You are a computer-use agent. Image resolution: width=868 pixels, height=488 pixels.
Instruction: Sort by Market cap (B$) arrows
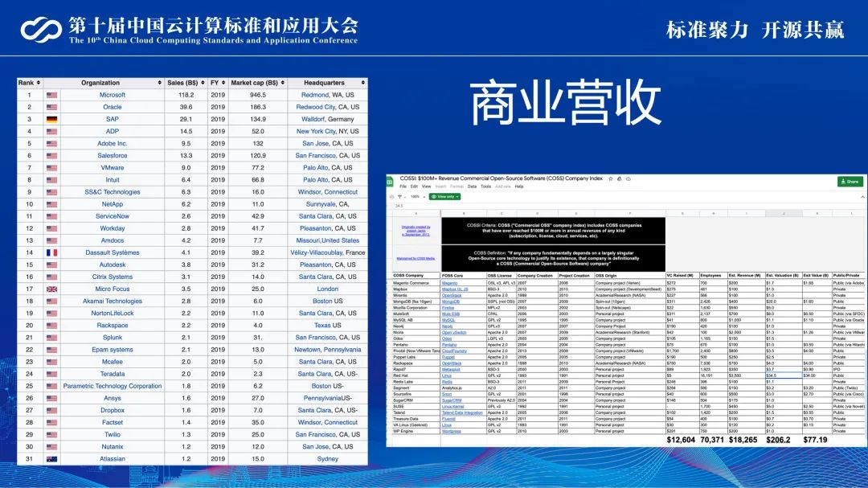(x=283, y=83)
